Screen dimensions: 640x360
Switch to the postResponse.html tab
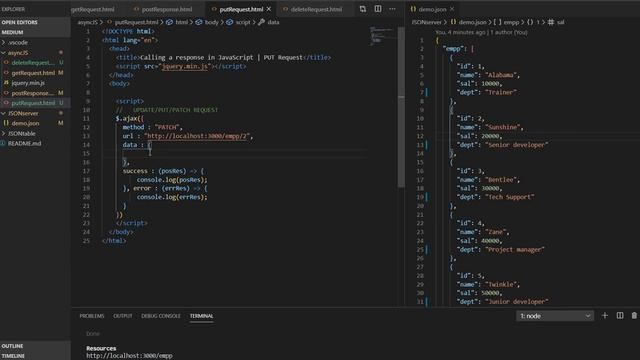click(167, 9)
